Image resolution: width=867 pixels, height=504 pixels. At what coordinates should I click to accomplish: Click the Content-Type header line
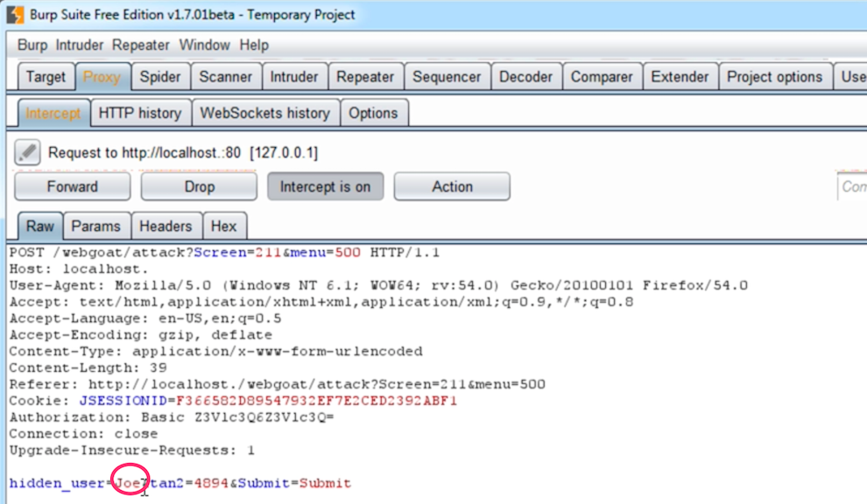tap(215, 352)
